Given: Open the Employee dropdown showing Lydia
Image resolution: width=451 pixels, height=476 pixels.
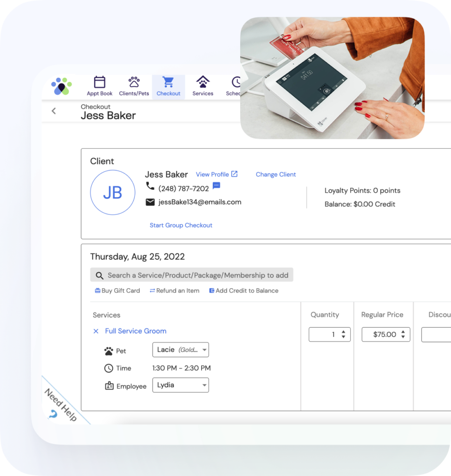Looking at the screenshot, I should click(180, 385).
